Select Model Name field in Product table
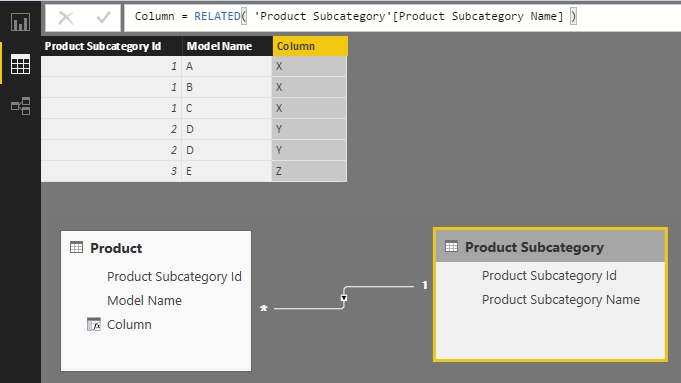The height and width of the screenshot is (383, 681). [144, 300]
